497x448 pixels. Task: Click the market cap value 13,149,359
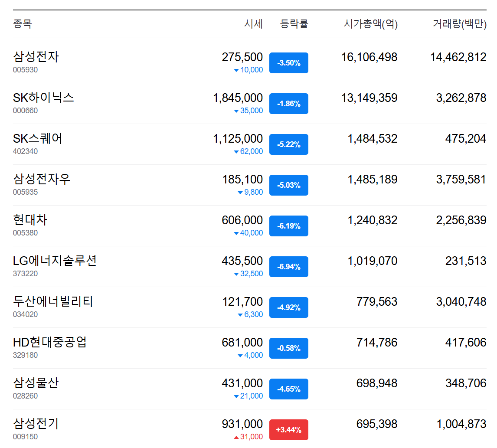click(369, 98)
